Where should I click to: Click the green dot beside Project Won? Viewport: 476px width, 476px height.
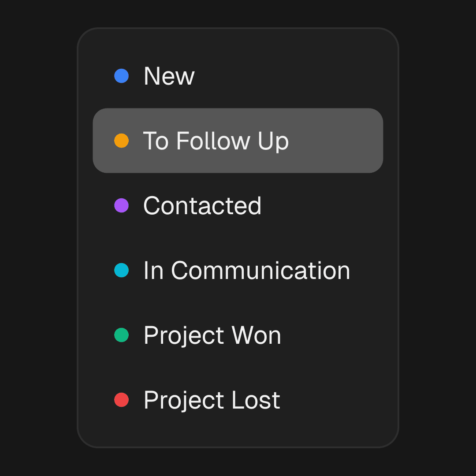click(121, 335)
